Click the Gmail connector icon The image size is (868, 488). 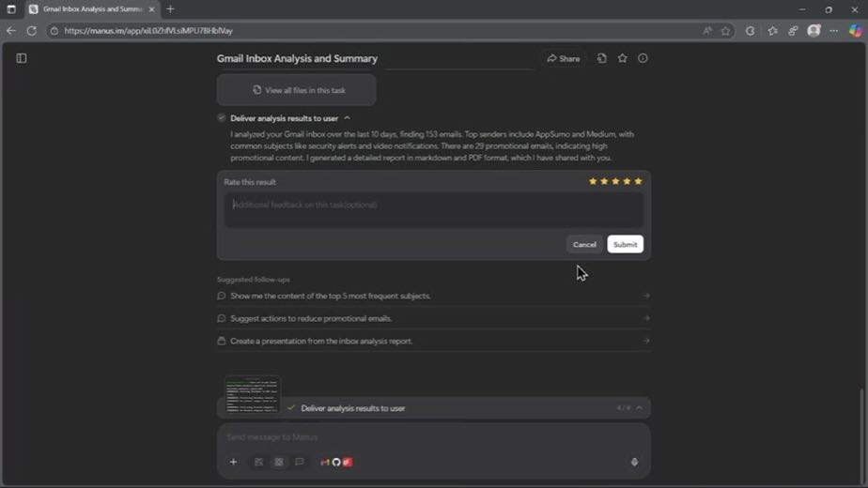pyautogui.click(x=325, y=462)
